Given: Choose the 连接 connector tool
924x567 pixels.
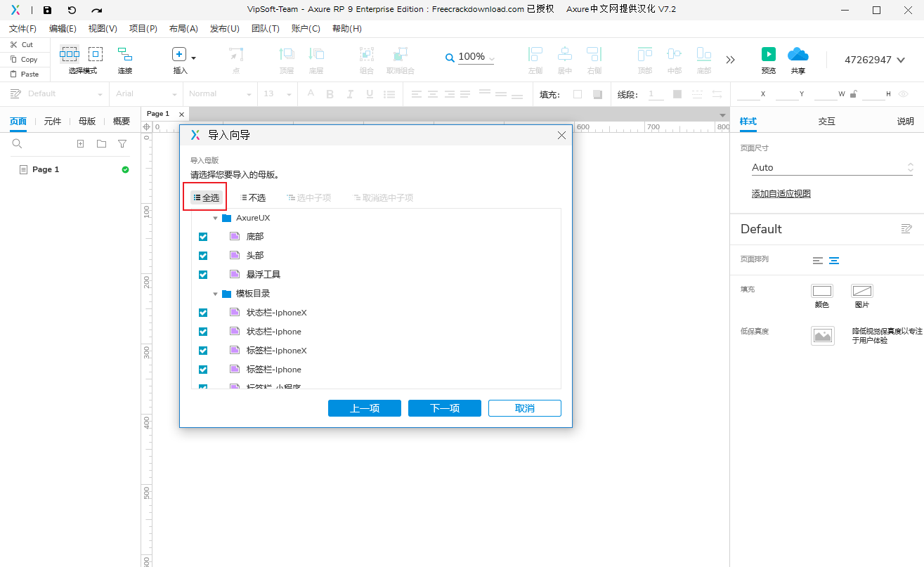Looking at the screenshot, I should point(125,54).
